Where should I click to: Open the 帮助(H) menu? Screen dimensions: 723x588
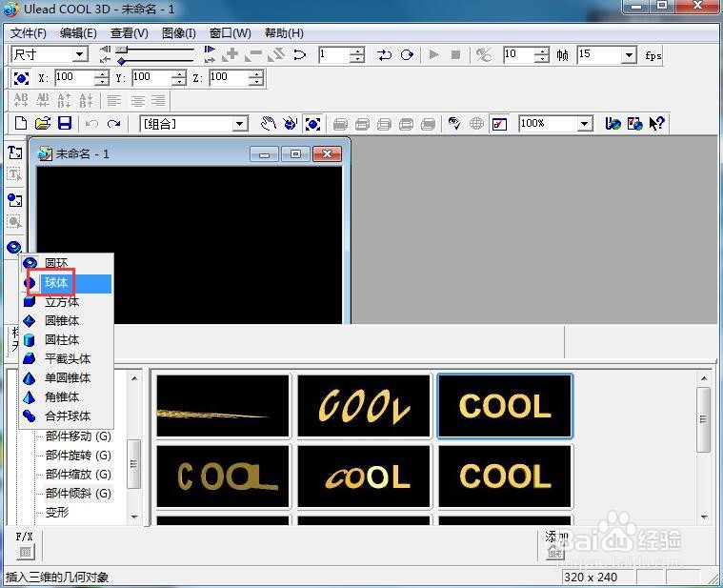pos(284,33)
